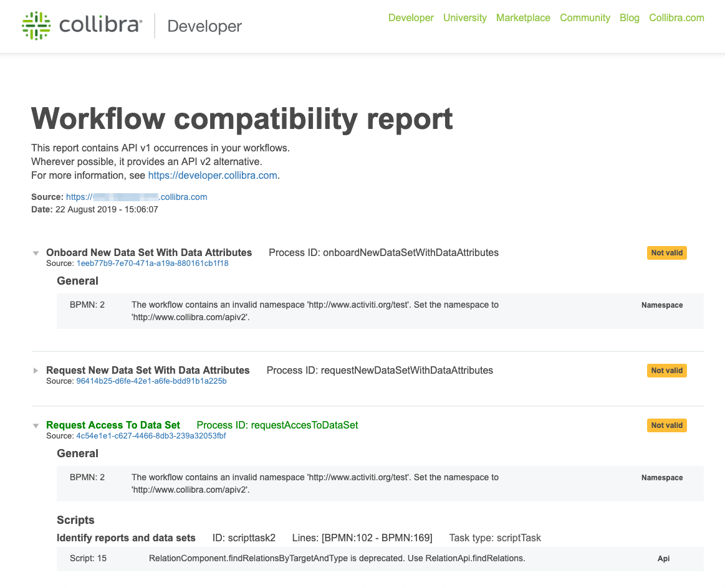Collapse the Request Access To Data Set section
The width and height of the screenshot is (725, 588).
pyautogui.click(x=36, y=426)
